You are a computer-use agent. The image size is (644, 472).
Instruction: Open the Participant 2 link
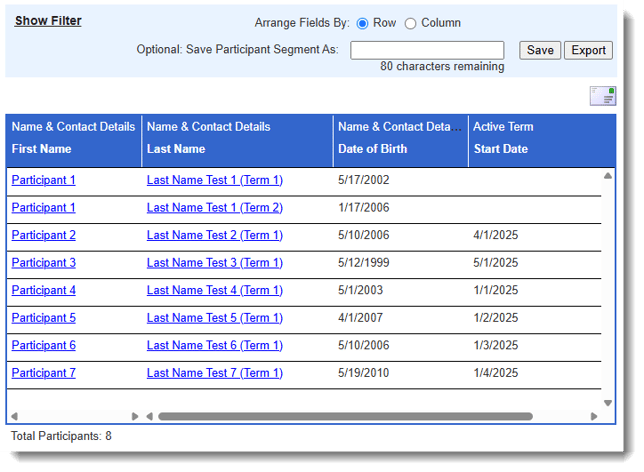[43, 235]
